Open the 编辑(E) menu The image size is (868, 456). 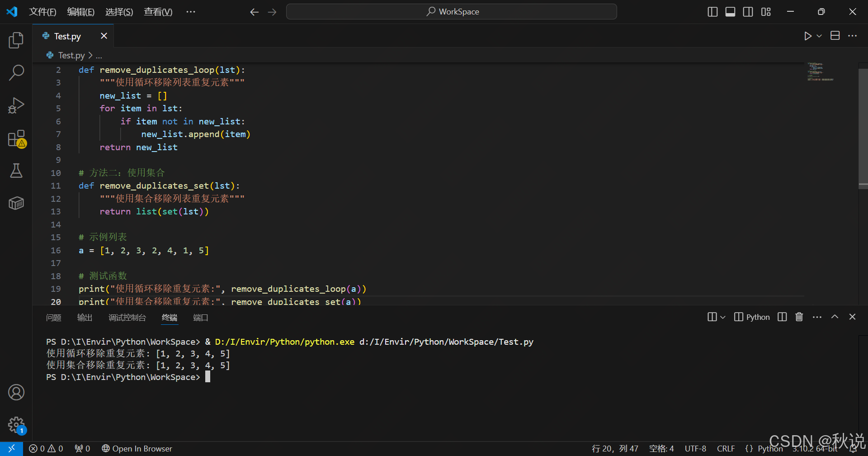click(x=81, y=12)
